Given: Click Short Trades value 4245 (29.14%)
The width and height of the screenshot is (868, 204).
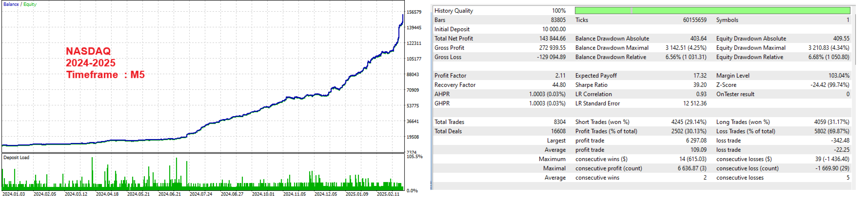Looking at the screenshot, I should (x=689, y=122).
